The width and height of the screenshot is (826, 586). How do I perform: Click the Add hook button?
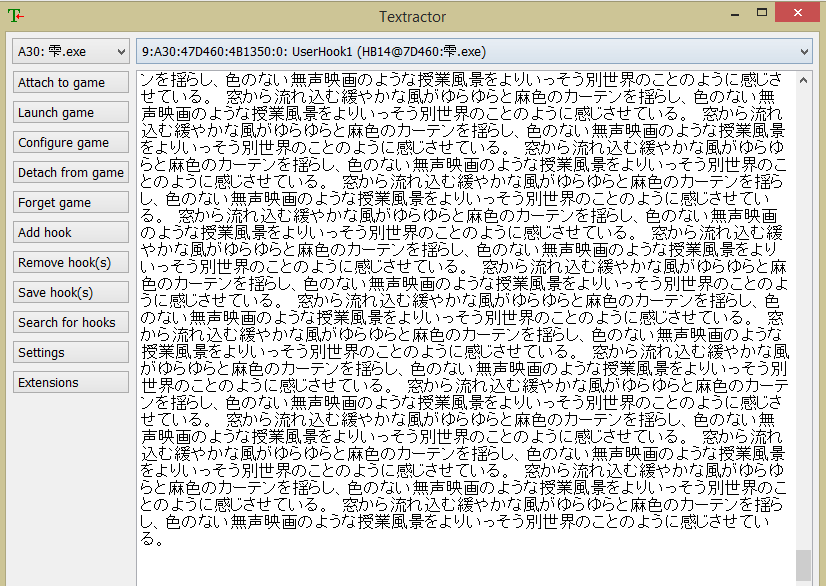(71, 233)
